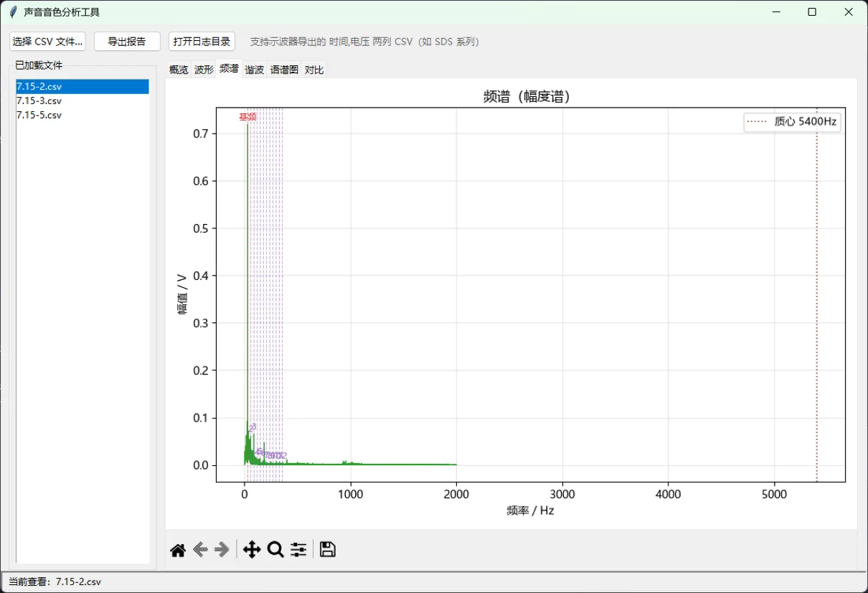
Task: Go forward to next plot view
Action: click(x=222, y=550)
